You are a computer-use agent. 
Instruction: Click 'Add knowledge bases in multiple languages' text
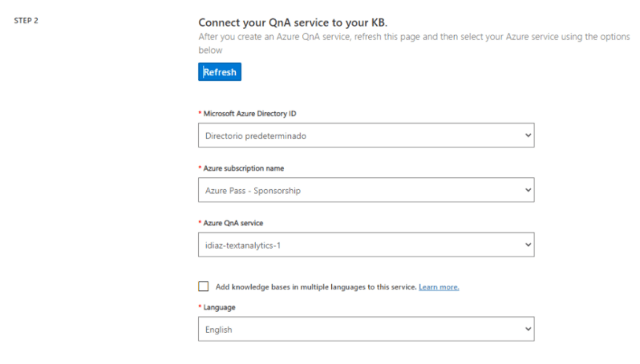[316, 287]
